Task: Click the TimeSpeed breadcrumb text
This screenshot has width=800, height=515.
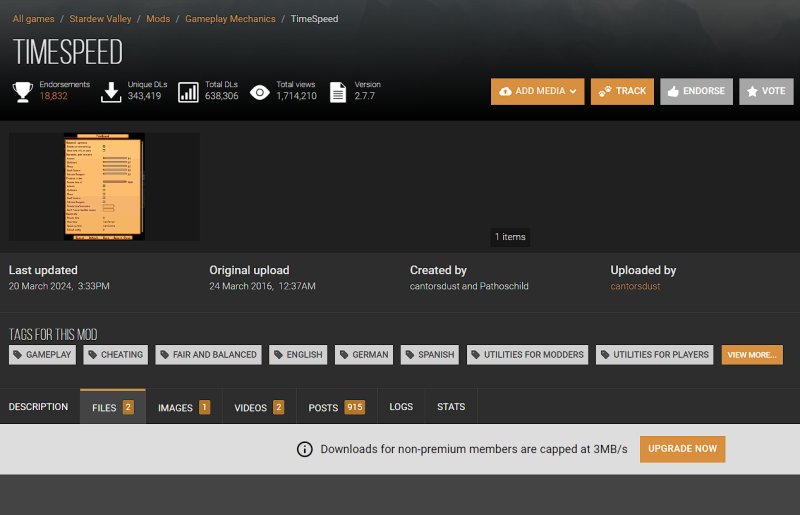Action: [314, 19]
